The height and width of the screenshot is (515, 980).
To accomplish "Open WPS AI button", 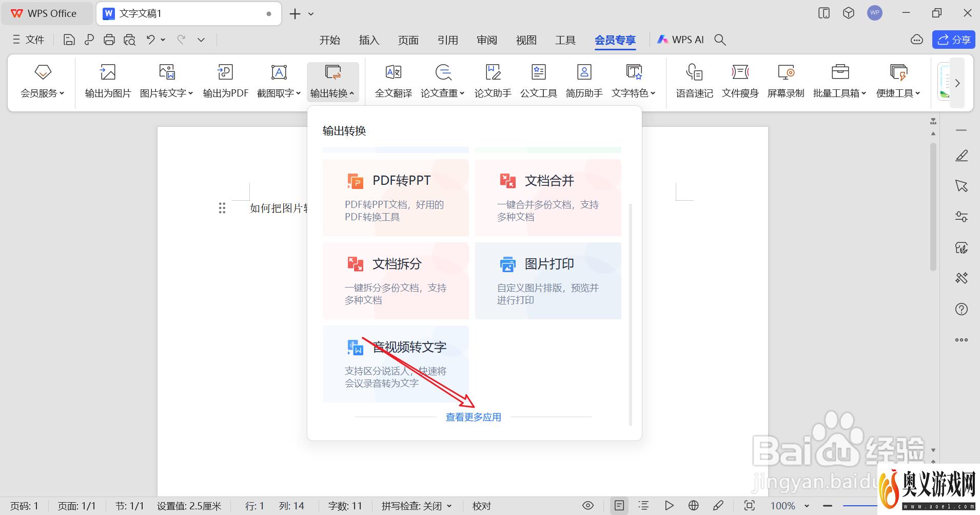I will click(x=680, y=40).
